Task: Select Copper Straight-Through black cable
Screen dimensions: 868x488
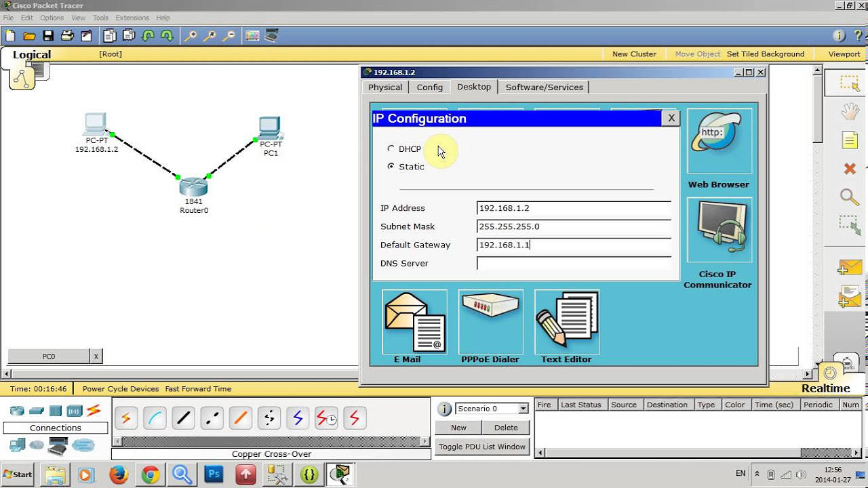Action: (x=183, y=418)
